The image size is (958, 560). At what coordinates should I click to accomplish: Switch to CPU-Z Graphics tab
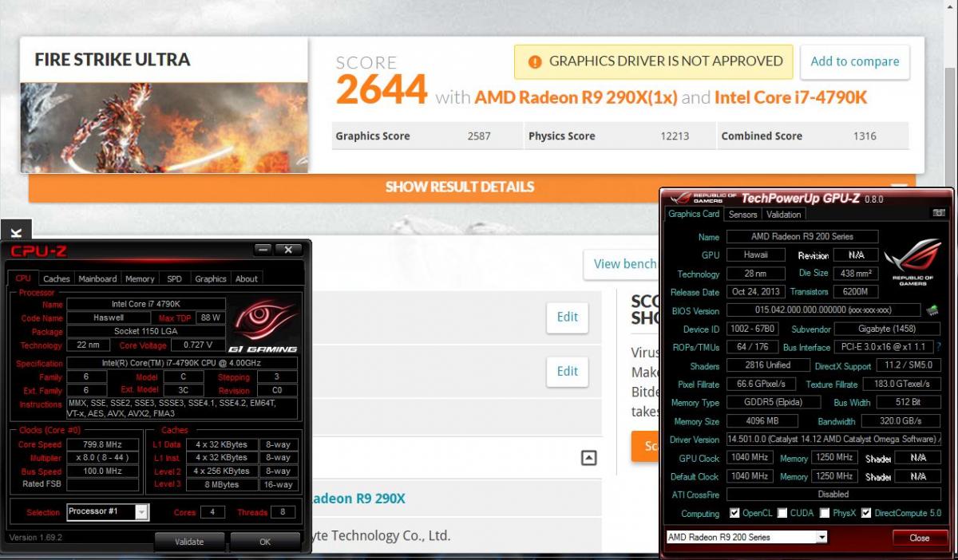click(x=211, y=278)
